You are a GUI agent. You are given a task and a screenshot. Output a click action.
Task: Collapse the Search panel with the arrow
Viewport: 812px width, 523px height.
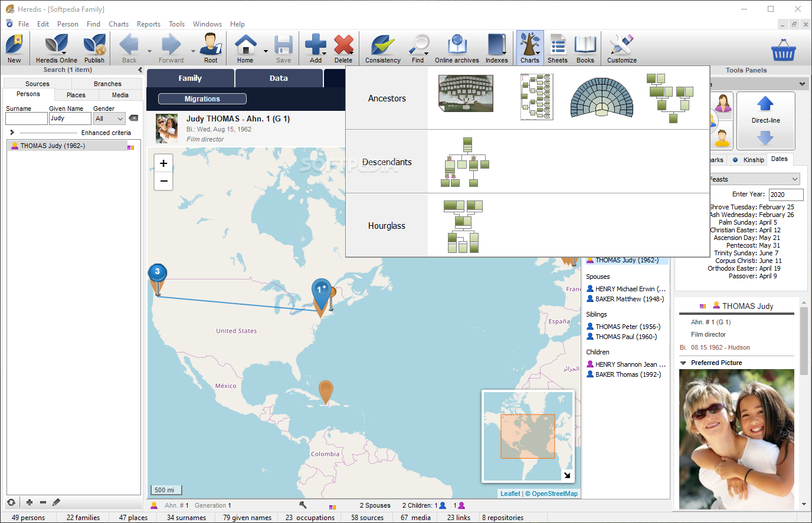(140, 70)
